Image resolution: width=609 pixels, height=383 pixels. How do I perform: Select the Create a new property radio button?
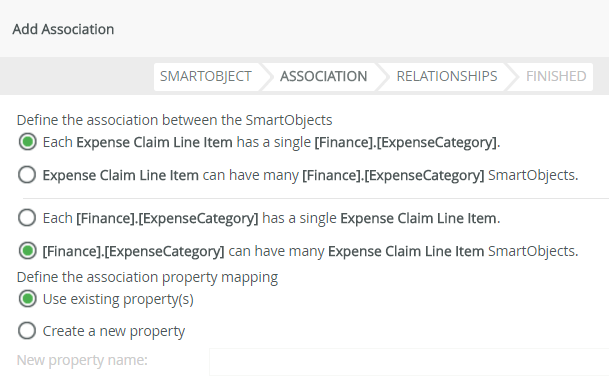click(27, 331)
